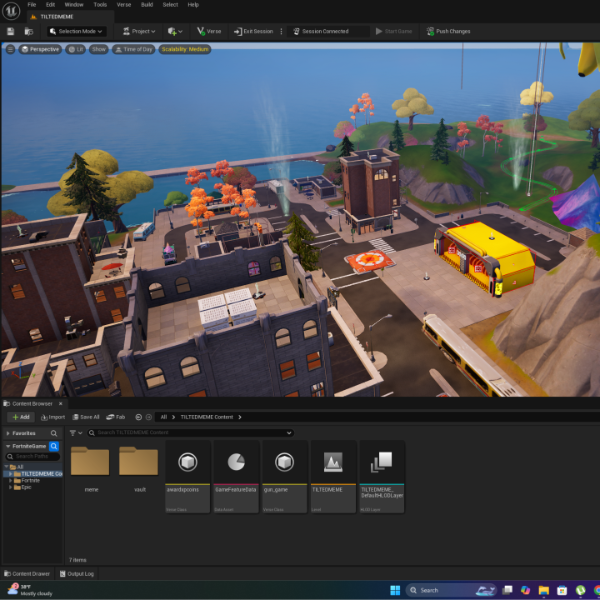Toggle the FortniteGame blue search icon
Viewport: 600px width, 600px height.
[54, 446]
